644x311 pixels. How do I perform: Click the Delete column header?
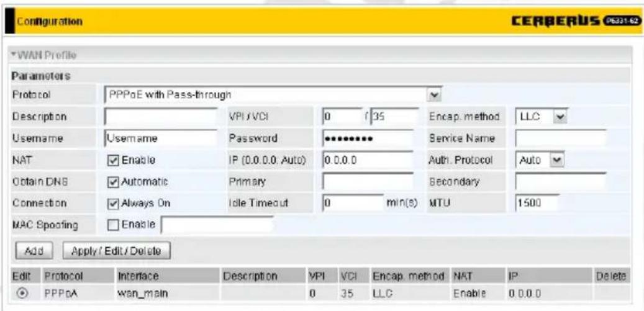point(610,276)
